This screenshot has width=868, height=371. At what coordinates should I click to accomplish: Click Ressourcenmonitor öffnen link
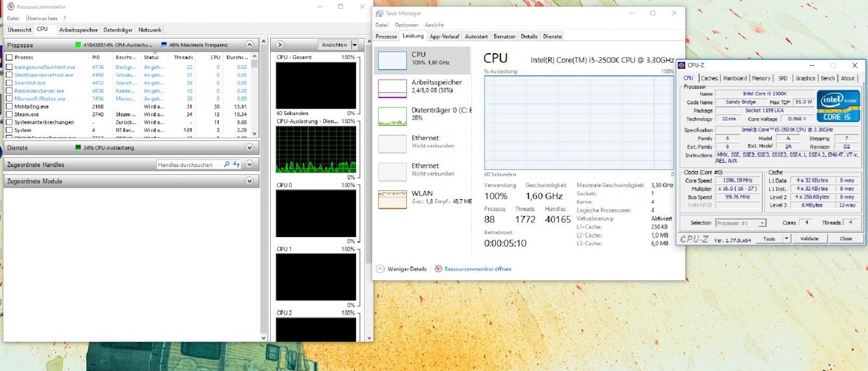click(x=477, y=268)
